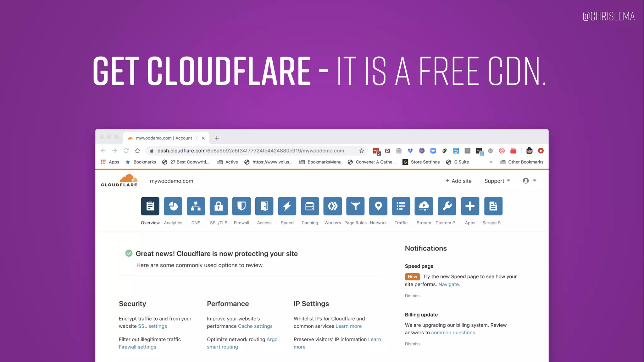Open the Other Bookmarks folder

coord(521,162)
